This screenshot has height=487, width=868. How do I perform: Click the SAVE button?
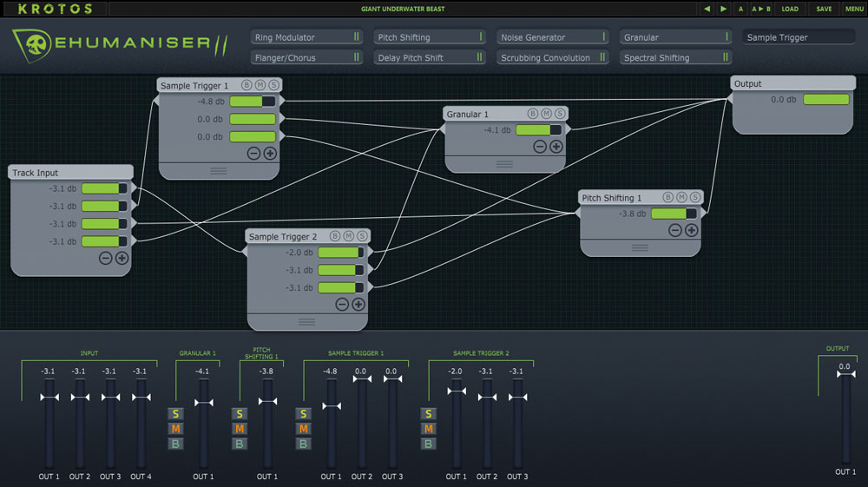pyautogui.click(x=824, y=9)
